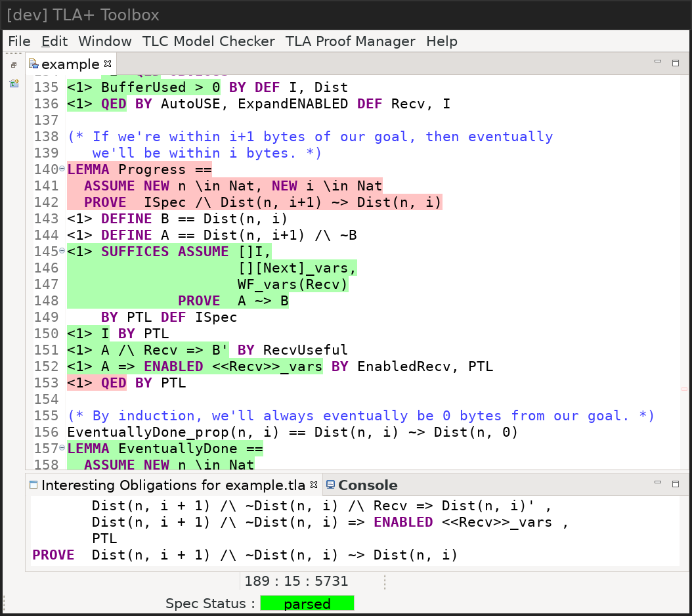Click the Restore icon in left trim bar
This screenshot has width=692, height=616.
[14, 65]
